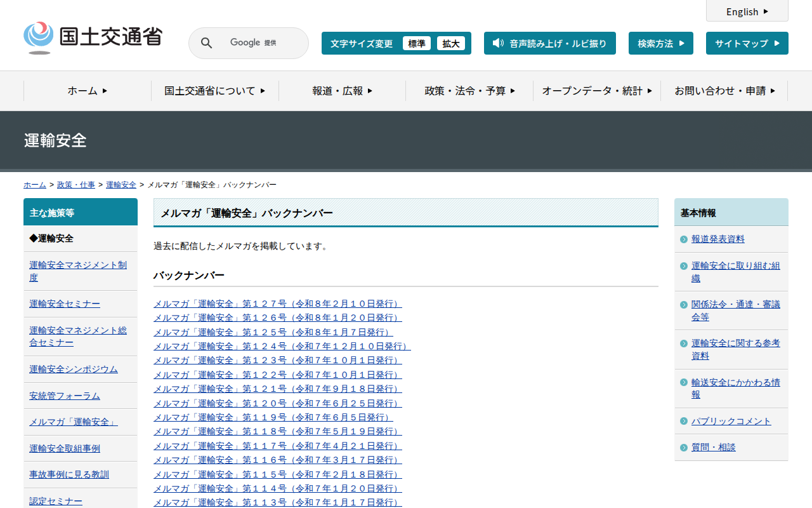The height and width of the screenshot is (508, 812).
Task: Expand the 国土交通省について menu
Action: 214,91
